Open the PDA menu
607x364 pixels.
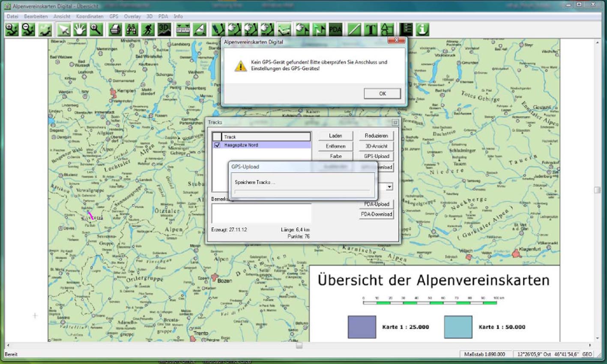pos(163,16)
